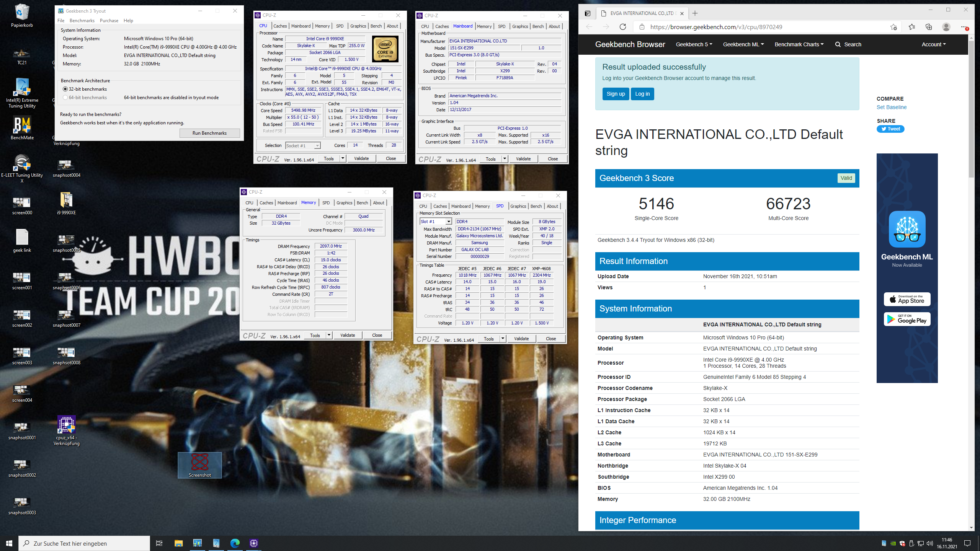The image size is (980, 551).
Task: Switch to Graphics tab in SPD CPU-Z window
Action: tap(518, 206)
